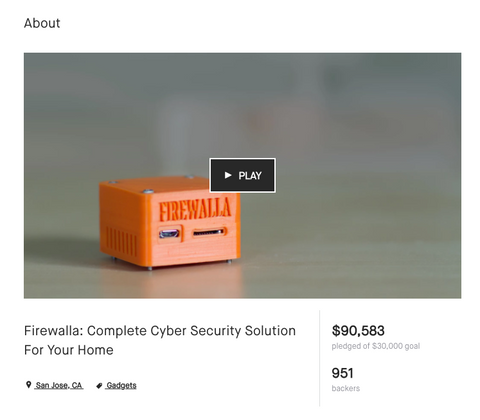This screenshot has height=420, width=480.
Task: Click the play triangle icon
Action: click(x=228, y=175)
